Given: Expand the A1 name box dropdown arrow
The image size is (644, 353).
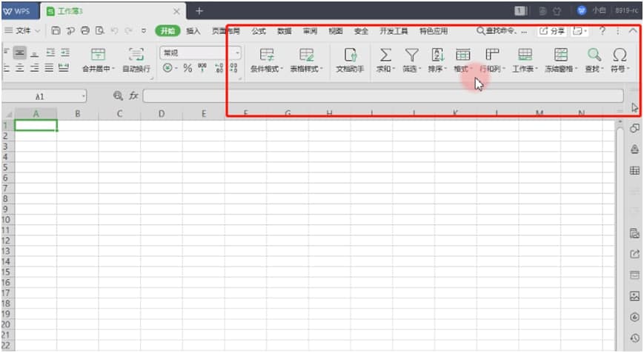Looking at the screenshot, I should coord(84,96).
